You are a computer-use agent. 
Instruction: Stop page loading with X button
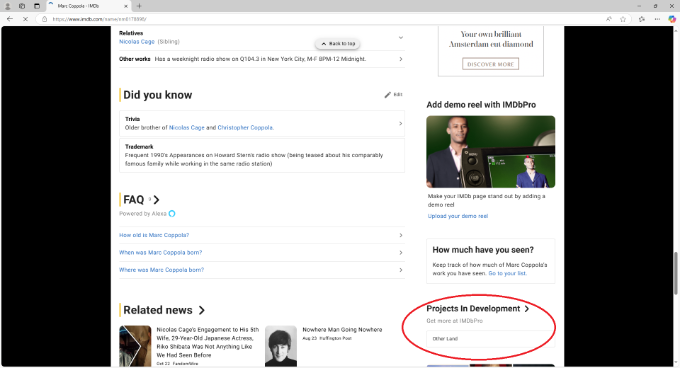point(25,19)
